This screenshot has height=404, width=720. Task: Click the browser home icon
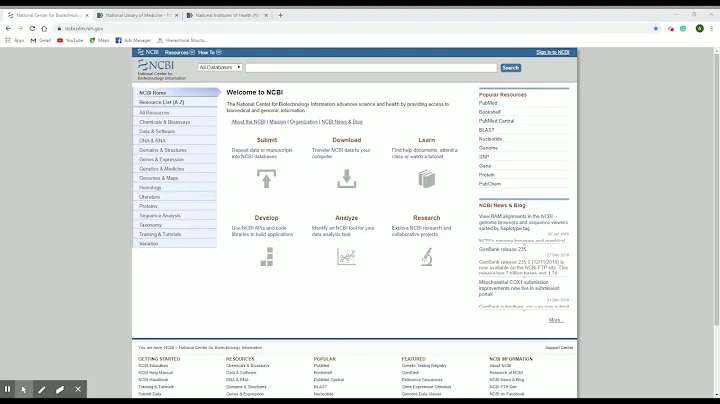pos(44,28)
